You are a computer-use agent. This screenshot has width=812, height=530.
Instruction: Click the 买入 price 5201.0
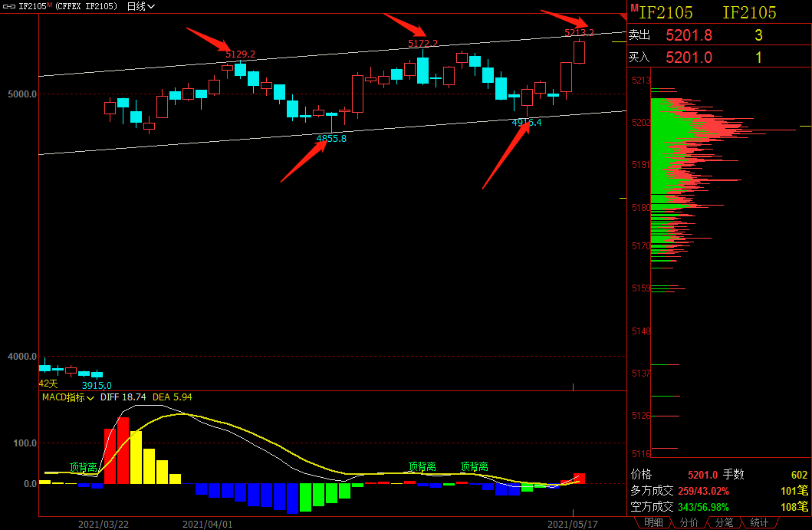pos(689,58)
